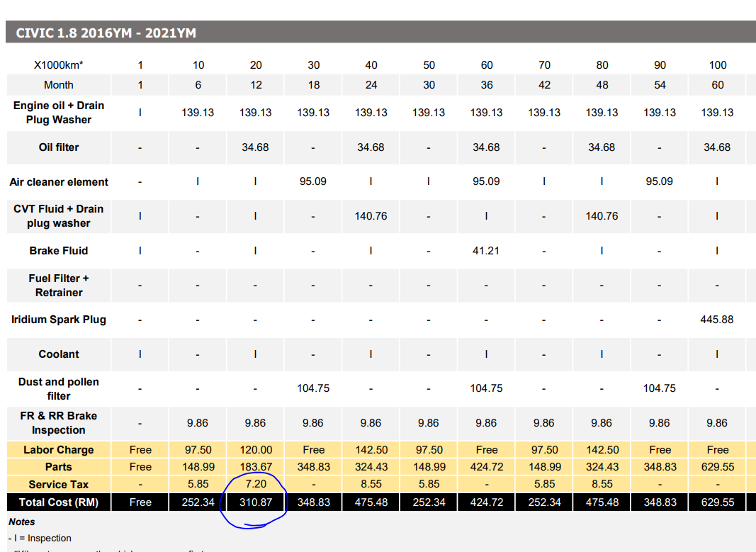Viewport: 756px width, 552px height.
Task: Click the Dust and pollen filter label
Action: tap(58, 388)
